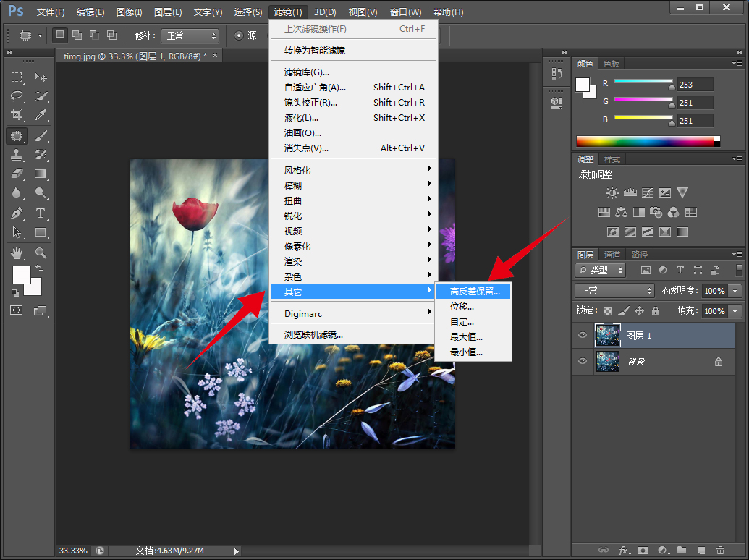
Task: Select the Lasso tool
Action: (x=17, y=96)
